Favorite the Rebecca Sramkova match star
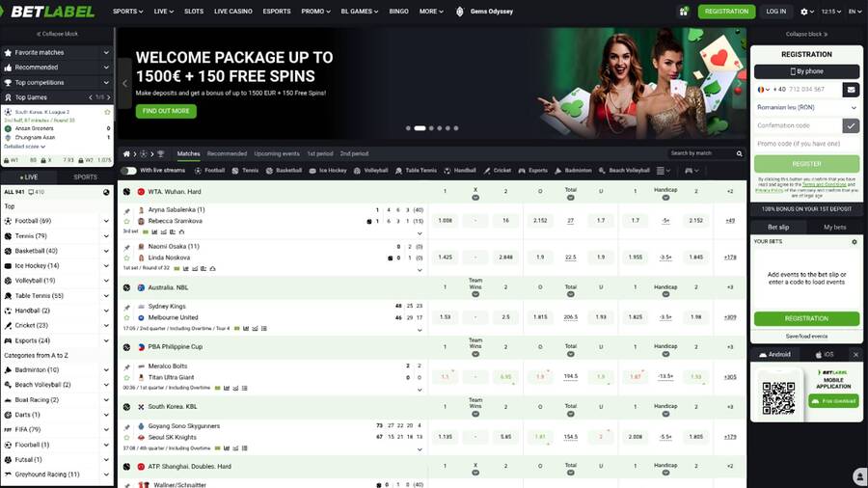Image resolution: width=868 pixels, height=488 pixels. 126,221
